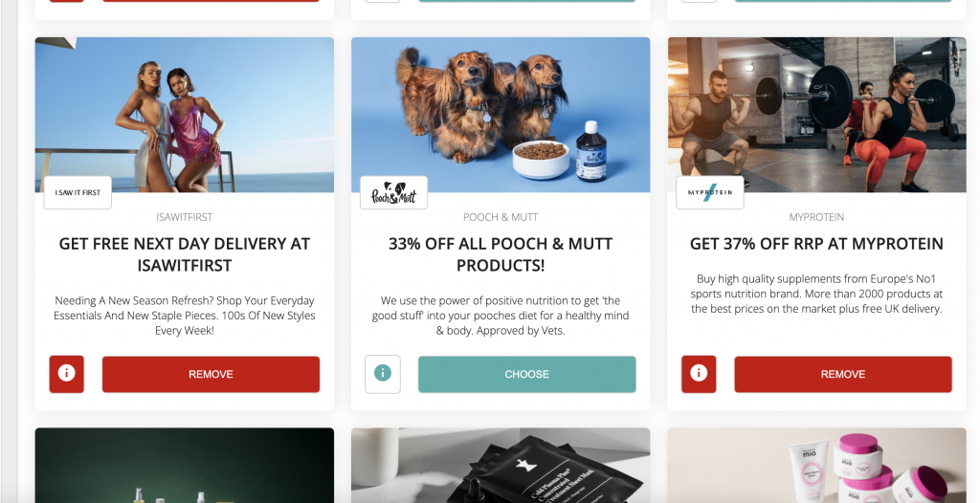The width and height of the screenshot is (980, 503).
Task: Click the POOCH & MUTT brand name label
Action: 501,217
